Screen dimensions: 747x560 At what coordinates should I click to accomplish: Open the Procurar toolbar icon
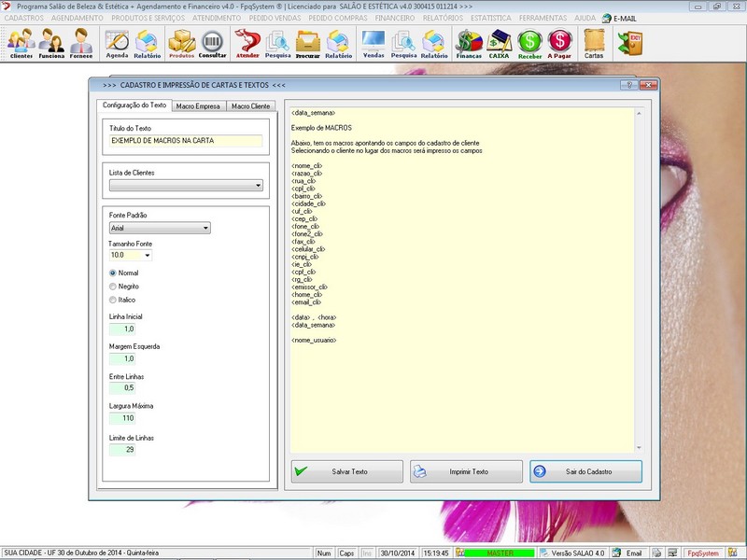tap(308, 43)
